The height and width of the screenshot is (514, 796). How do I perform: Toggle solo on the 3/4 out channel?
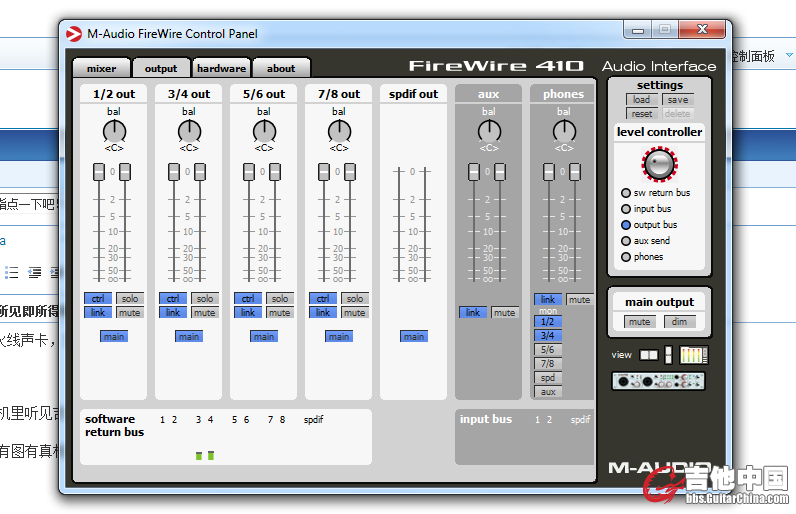click(204, 299)
